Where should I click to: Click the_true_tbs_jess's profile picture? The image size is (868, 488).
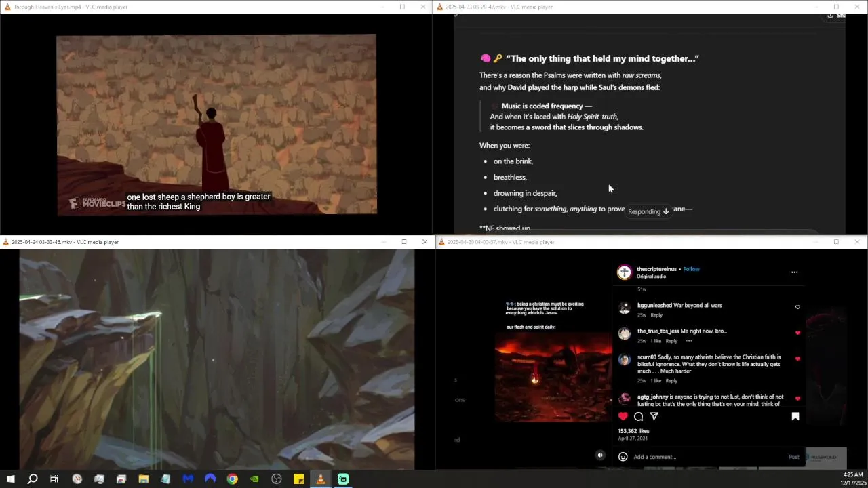coord(625,333)
